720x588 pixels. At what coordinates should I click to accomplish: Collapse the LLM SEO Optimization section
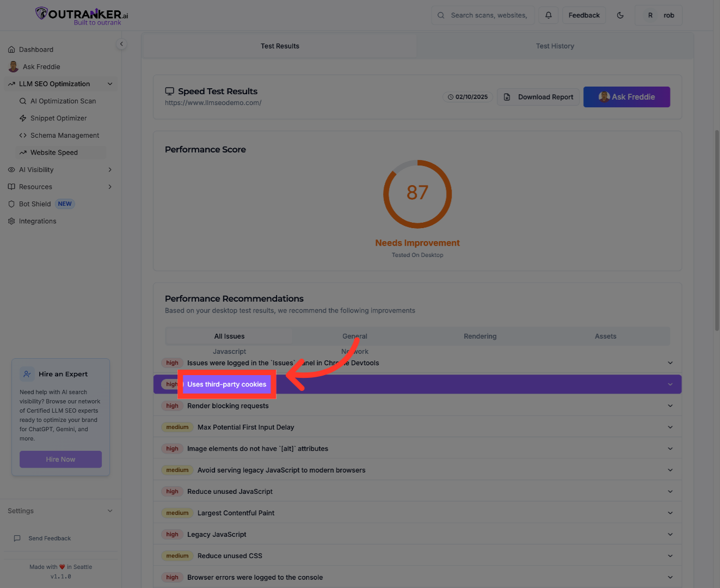110,83
